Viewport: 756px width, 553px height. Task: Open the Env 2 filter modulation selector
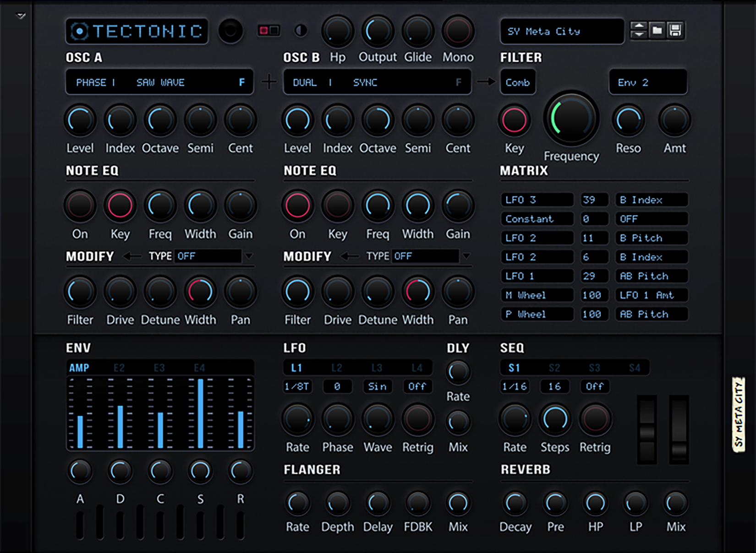point(648,82)
